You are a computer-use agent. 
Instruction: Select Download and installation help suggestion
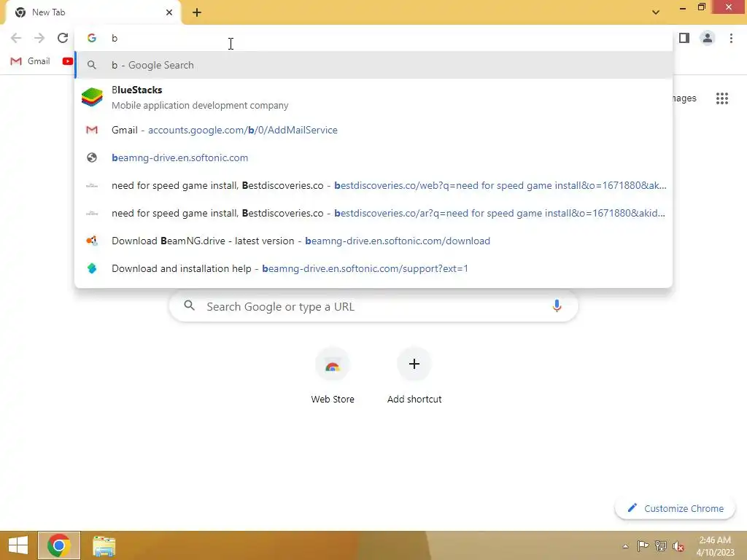pyautogui.click(x=373, y=268)
